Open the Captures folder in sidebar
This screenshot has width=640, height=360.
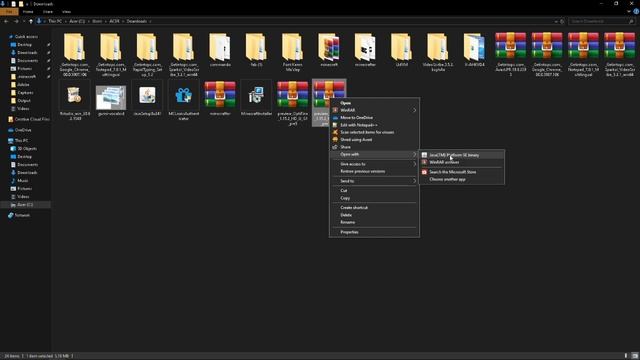pyautogui.click(x=25, y=93)
